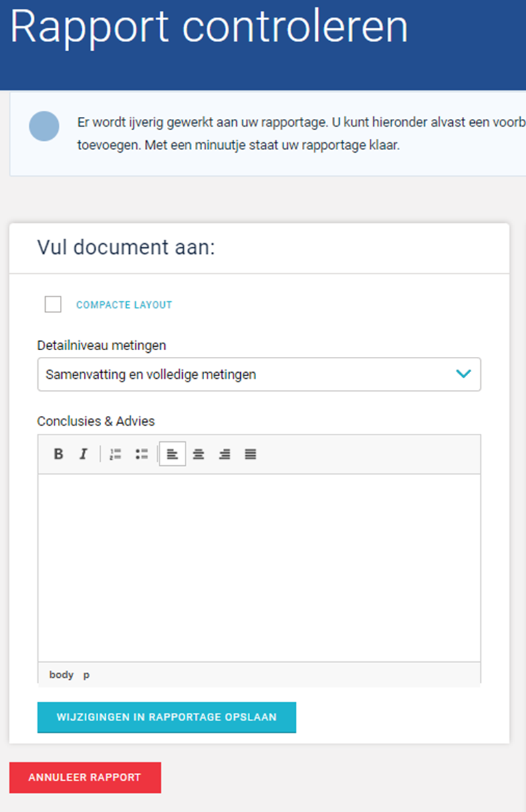Viewport: 526px width, 812px height.
Task: Select the p element path item
Action: [86, 675]
